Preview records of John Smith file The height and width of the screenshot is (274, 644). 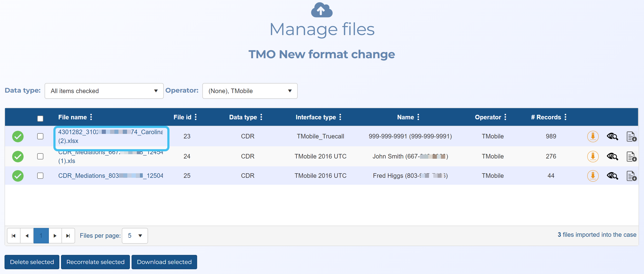point(612,157)
